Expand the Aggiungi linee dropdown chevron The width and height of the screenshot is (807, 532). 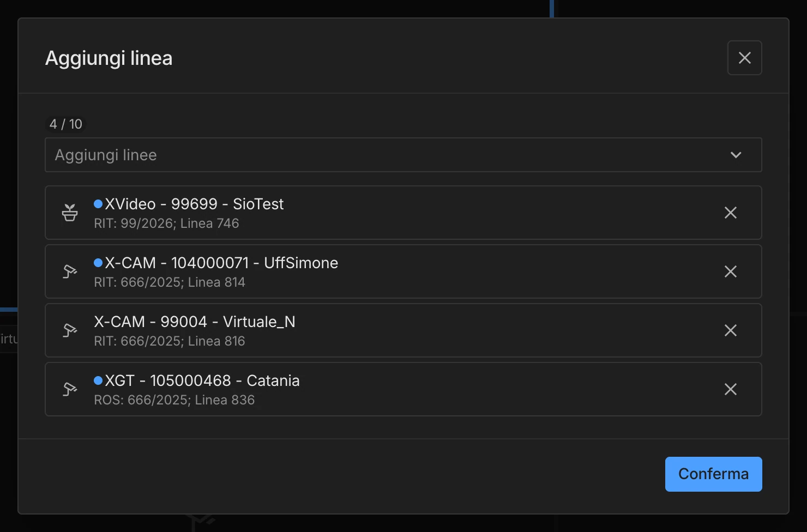click(736, 155)
